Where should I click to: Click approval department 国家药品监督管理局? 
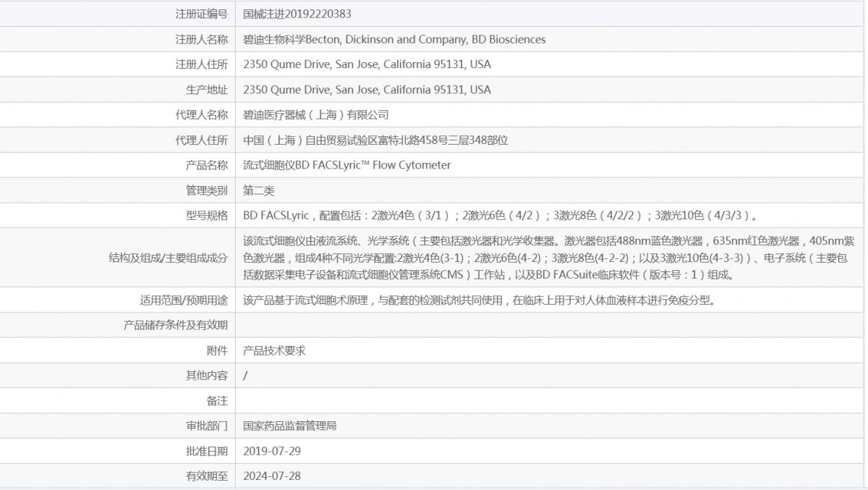(290, 426)
